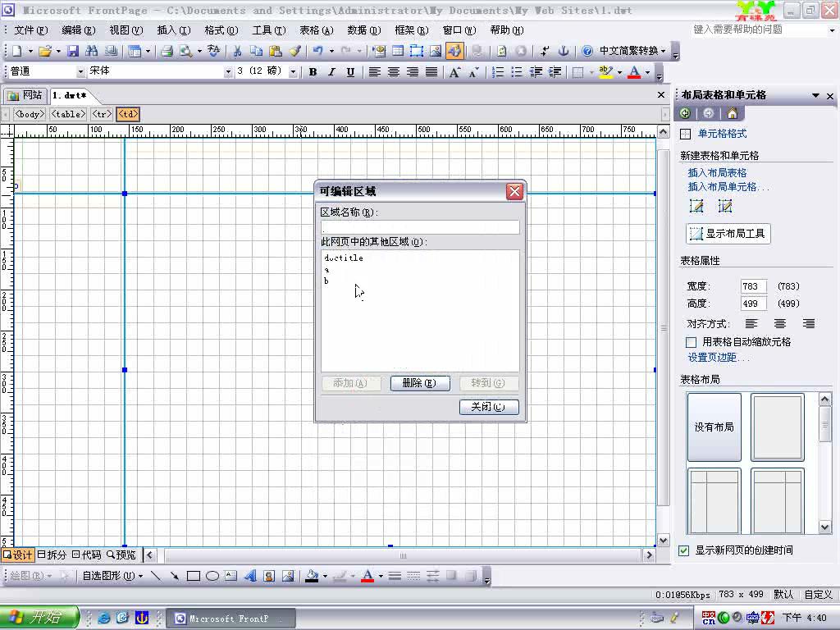Click the Back arrow in task pane

click(x=685, y=113)
